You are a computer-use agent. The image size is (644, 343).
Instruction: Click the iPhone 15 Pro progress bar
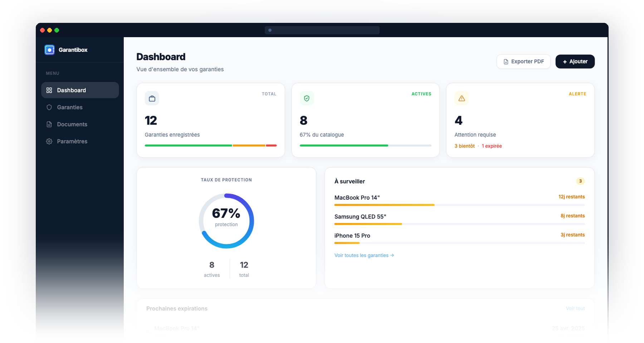460,243
